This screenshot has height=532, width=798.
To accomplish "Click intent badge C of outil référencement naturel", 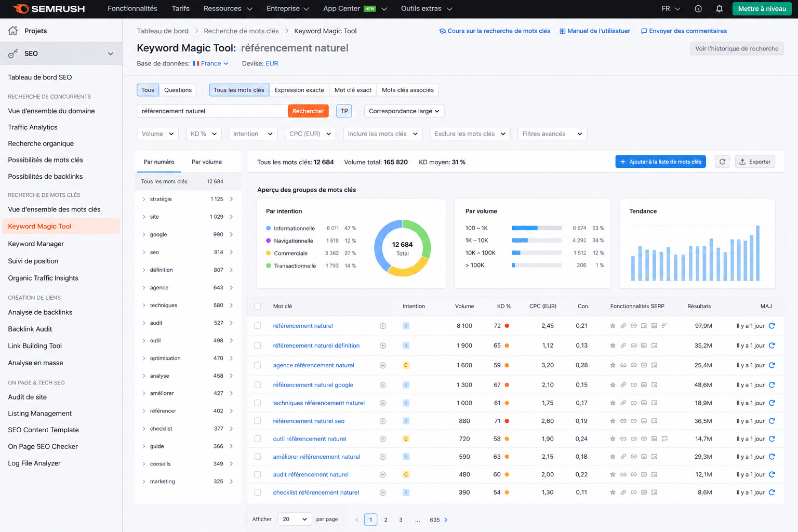I will click(406, 439).
